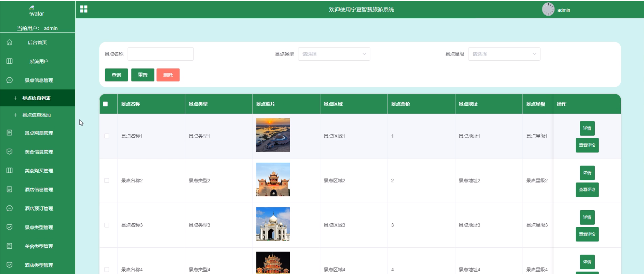Click 详情 button for 景点名称3
644x274 pixels.
tap(587, 217)
